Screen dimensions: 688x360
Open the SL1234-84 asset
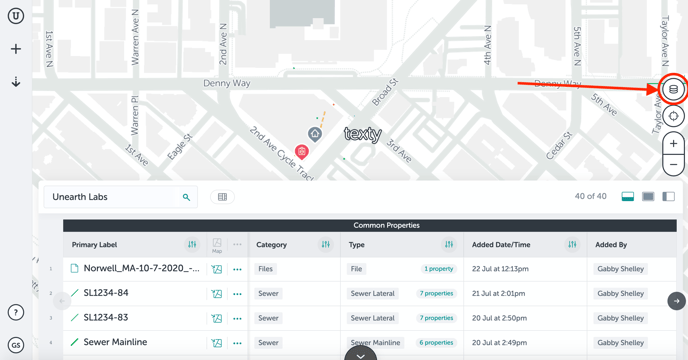click(x=106, y=293)
